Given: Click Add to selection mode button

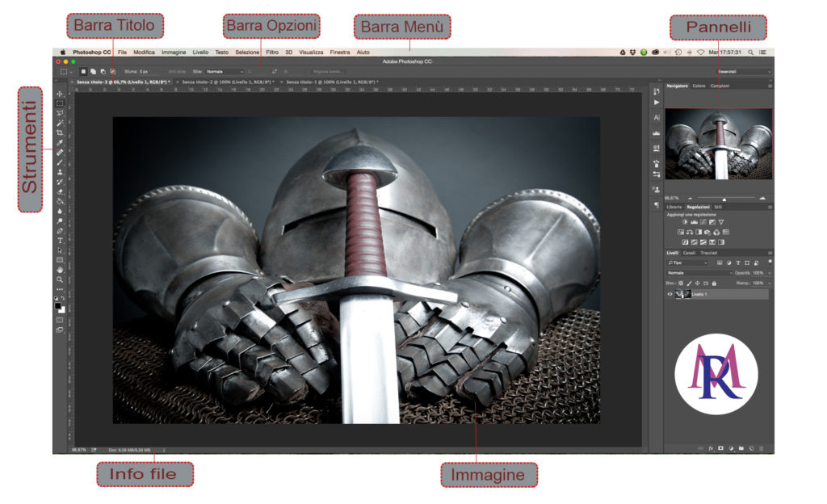Looking at the screenshot, I should click(x=93, y=72).
